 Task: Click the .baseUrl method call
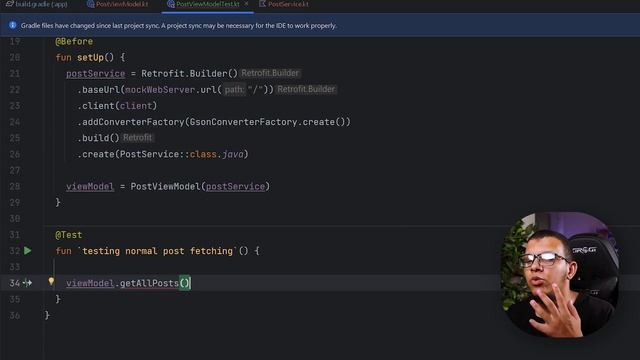(98, 89)
